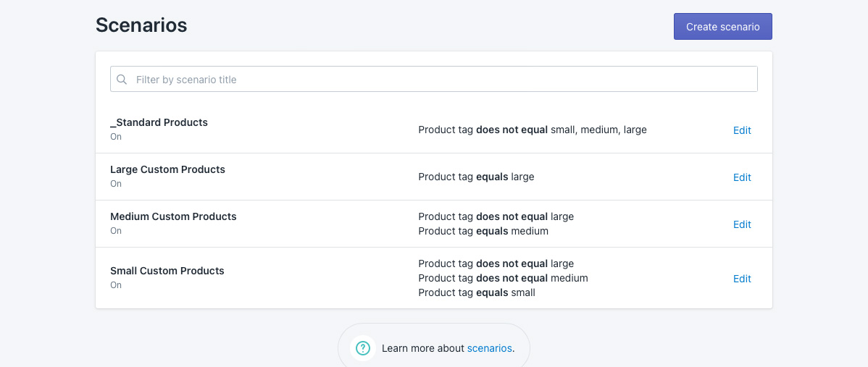Click the On status under Medium Custom Products
The width and height of the screenshot is (868, 367).
click(116, 231)
